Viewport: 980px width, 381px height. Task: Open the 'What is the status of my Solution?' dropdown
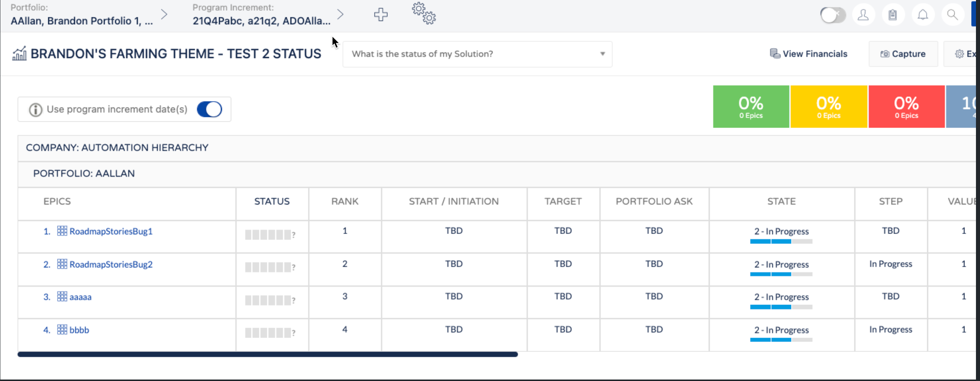pyautogui.click(x=478, y=54)
